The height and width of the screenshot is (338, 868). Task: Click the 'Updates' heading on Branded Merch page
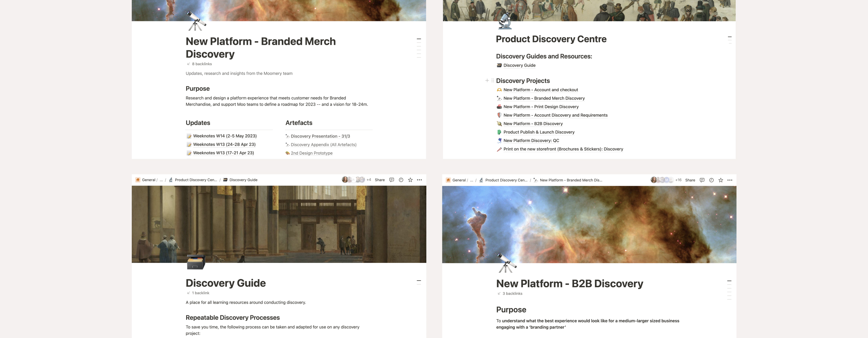point(198,123)
